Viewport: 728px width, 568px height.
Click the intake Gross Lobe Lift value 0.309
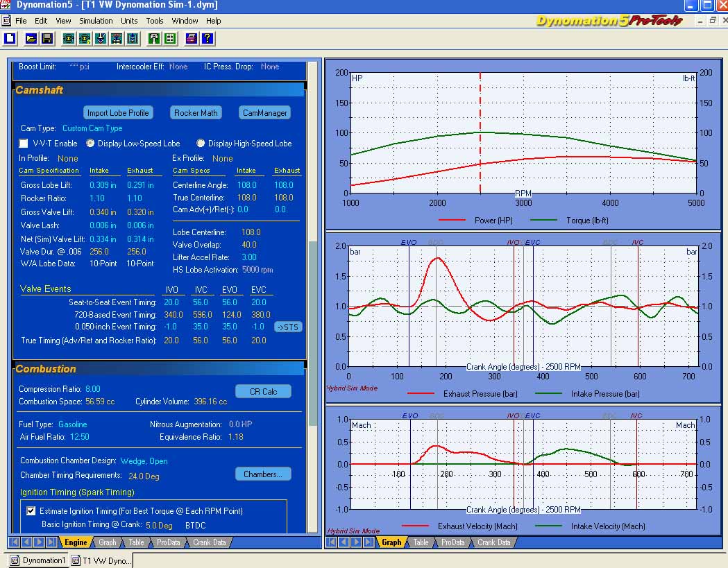point(103,184)
